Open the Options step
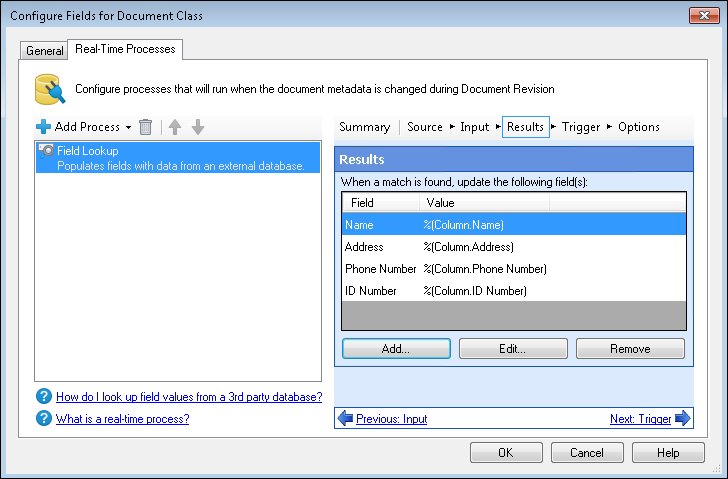 click(x=639, y=127)
